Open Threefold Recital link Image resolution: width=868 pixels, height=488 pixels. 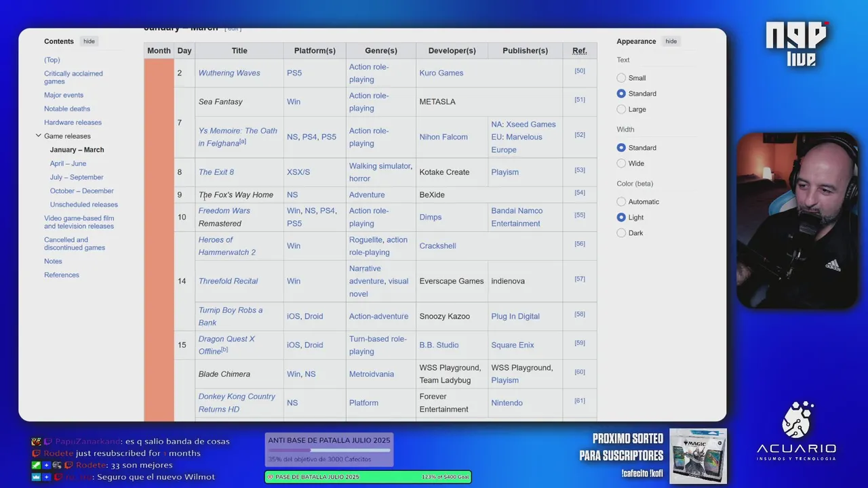228,281
